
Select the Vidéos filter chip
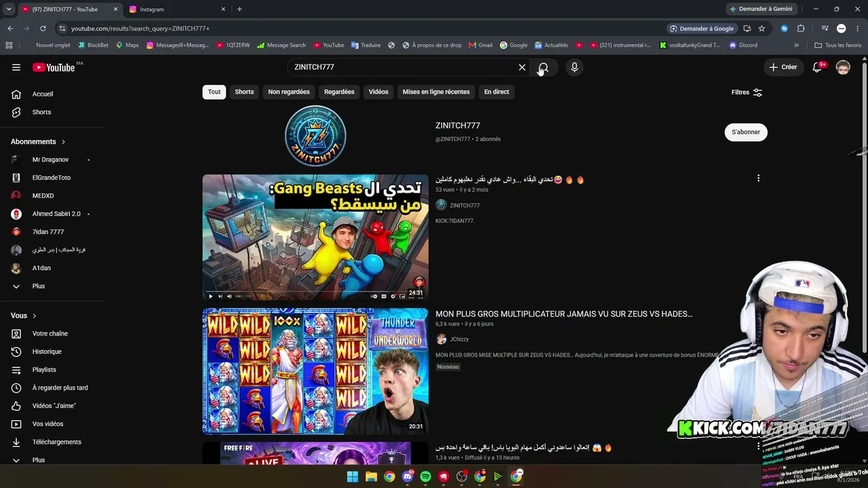click(x=378, y=92)
